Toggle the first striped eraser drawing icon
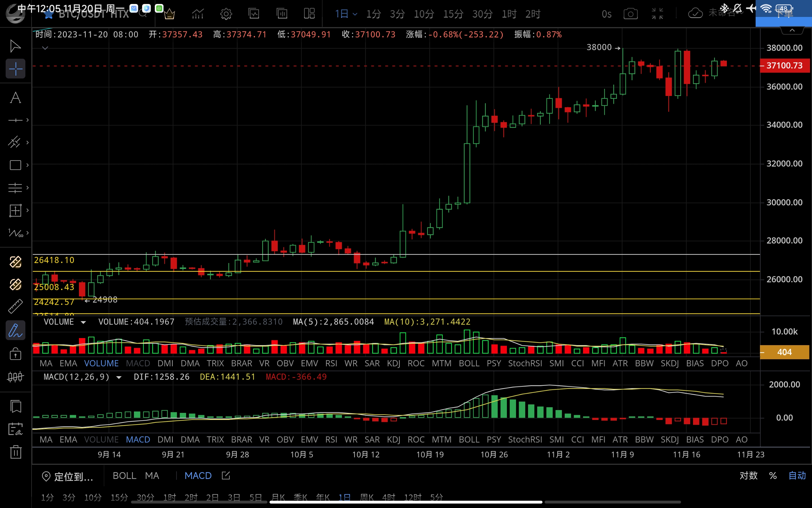This screenshot has height=508, width=812. (16, 262)
